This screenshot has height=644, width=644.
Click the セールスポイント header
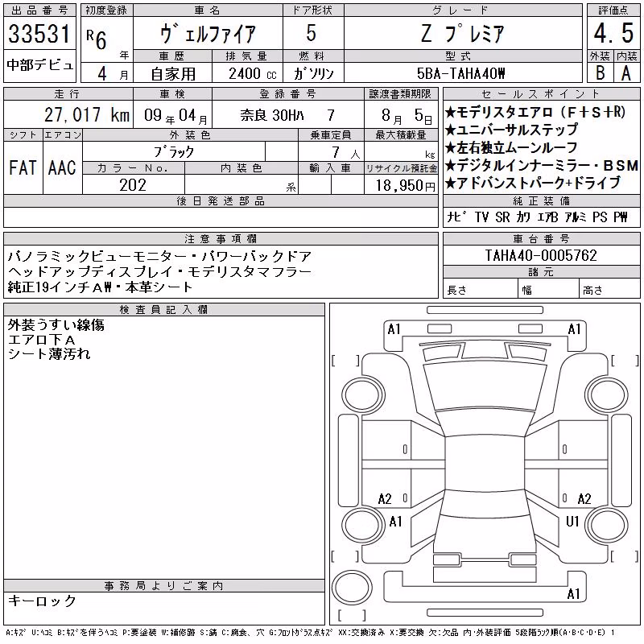[x=541, y=93]
